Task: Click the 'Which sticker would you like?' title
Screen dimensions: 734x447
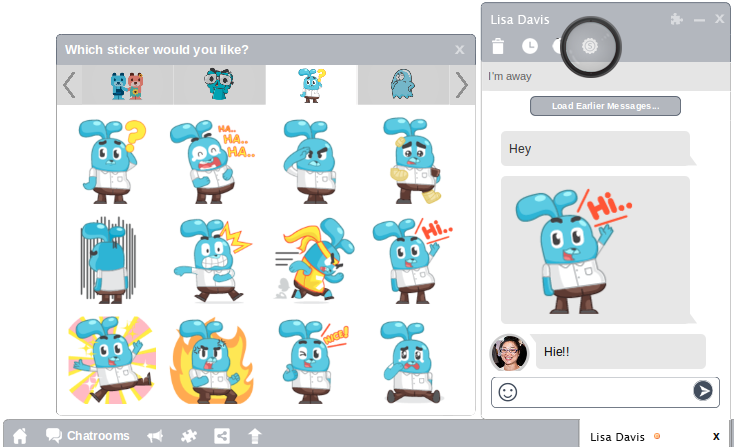Action: coord(157,50)
